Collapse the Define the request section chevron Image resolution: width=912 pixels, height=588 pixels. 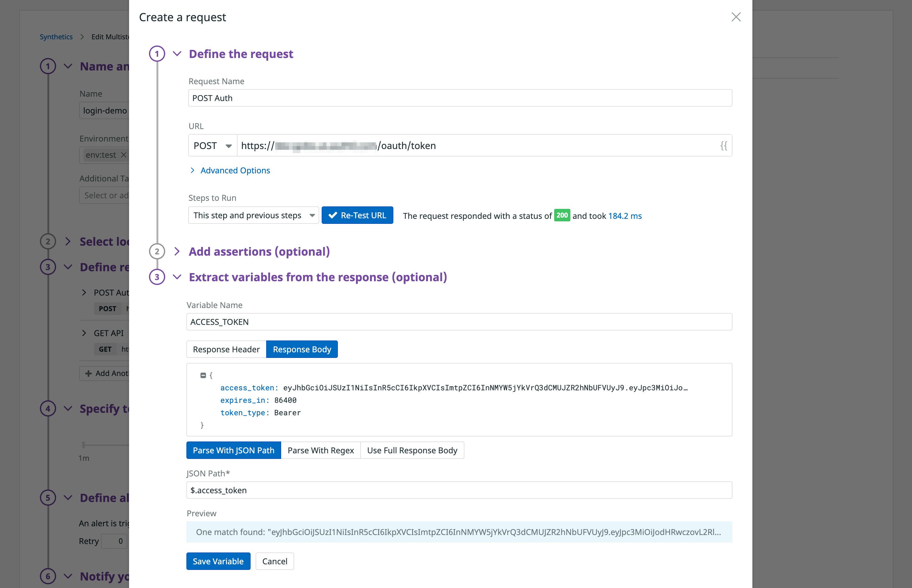pos(177,54)
